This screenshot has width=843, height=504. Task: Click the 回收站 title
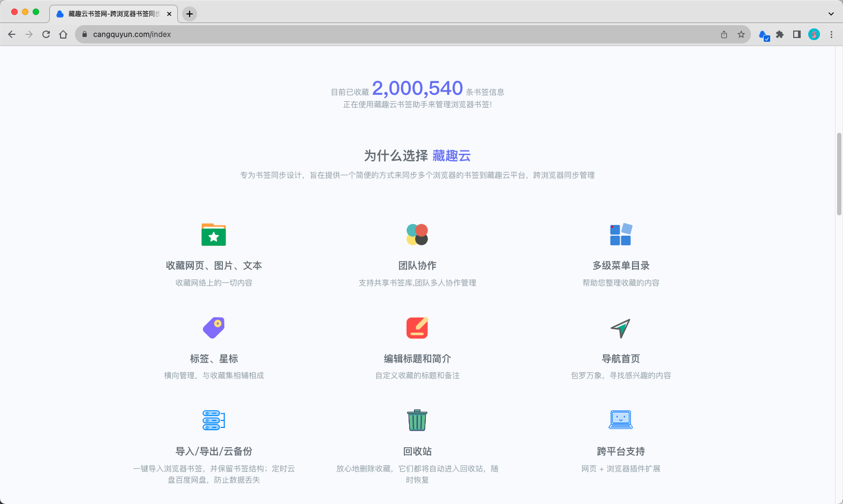417,452
